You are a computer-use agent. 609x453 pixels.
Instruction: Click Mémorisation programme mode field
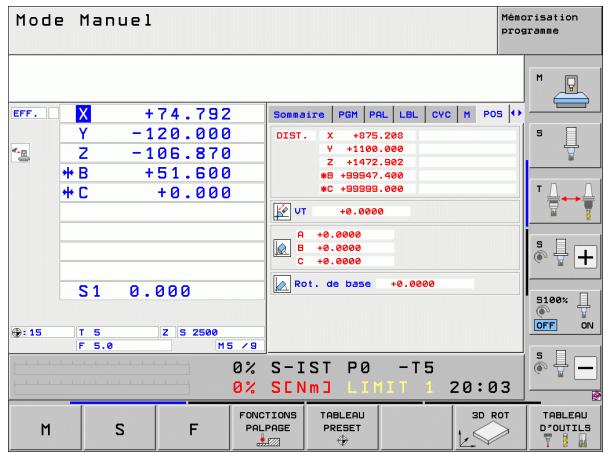click(549, 31)
